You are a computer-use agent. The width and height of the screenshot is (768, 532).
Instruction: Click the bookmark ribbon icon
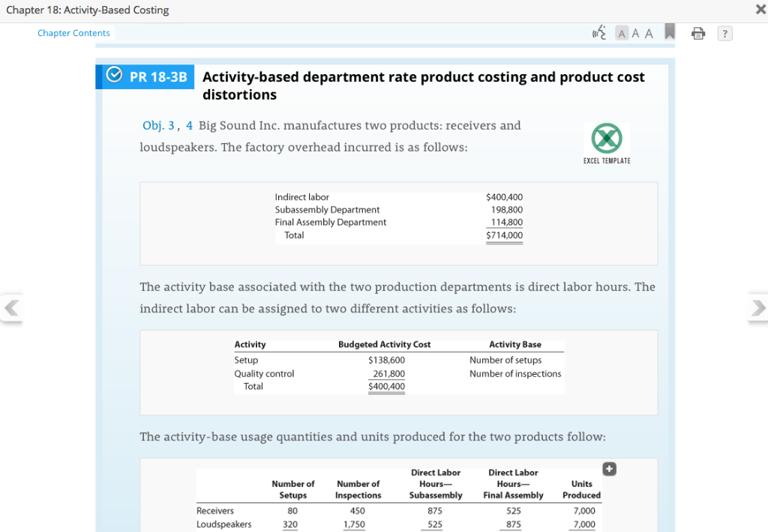[x=670, y=33]
